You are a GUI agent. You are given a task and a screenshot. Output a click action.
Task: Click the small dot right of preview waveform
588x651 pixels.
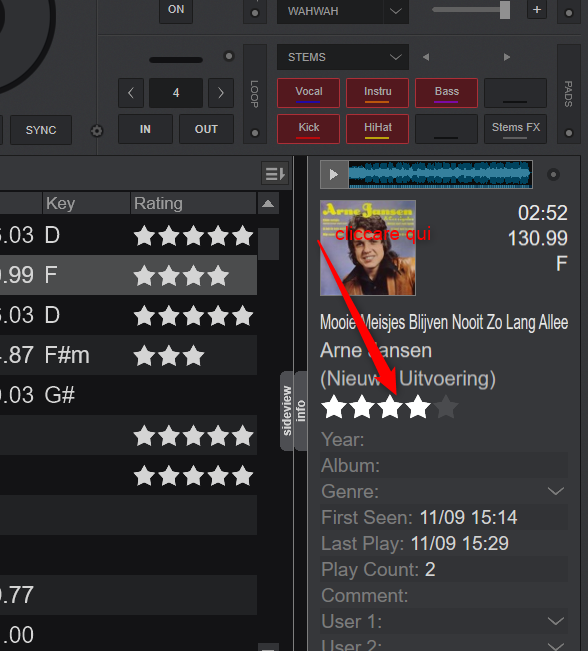(x=553, y=175)
